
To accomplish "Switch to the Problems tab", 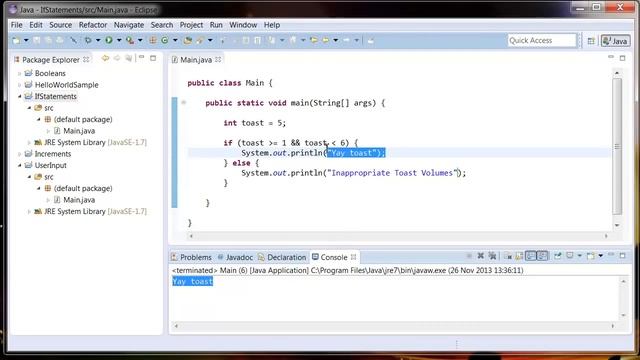I will tap(191, 257).
